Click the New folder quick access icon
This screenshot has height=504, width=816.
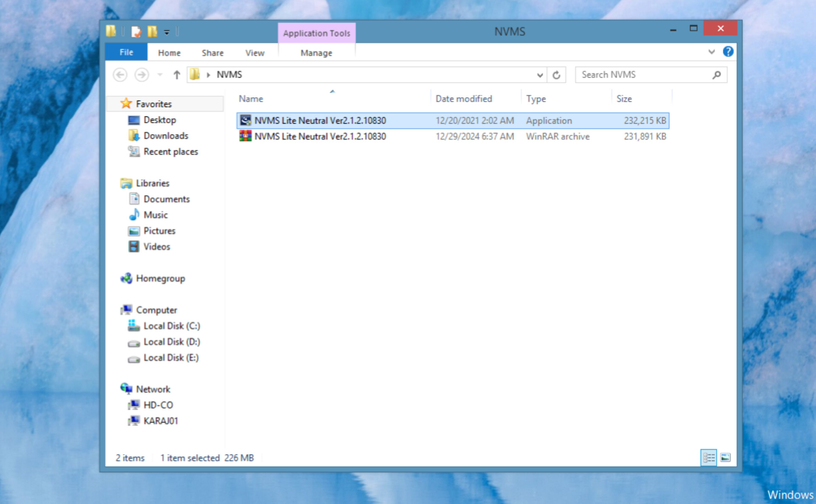pos(152,31)
